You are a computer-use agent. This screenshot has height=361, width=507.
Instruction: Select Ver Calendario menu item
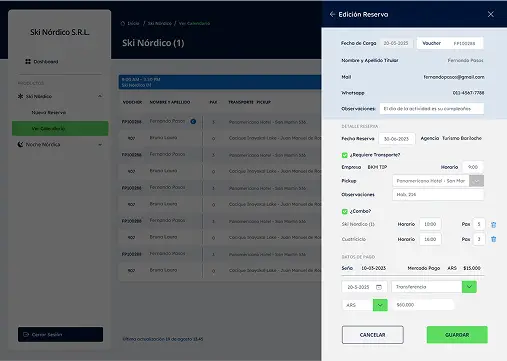point(60,128)
